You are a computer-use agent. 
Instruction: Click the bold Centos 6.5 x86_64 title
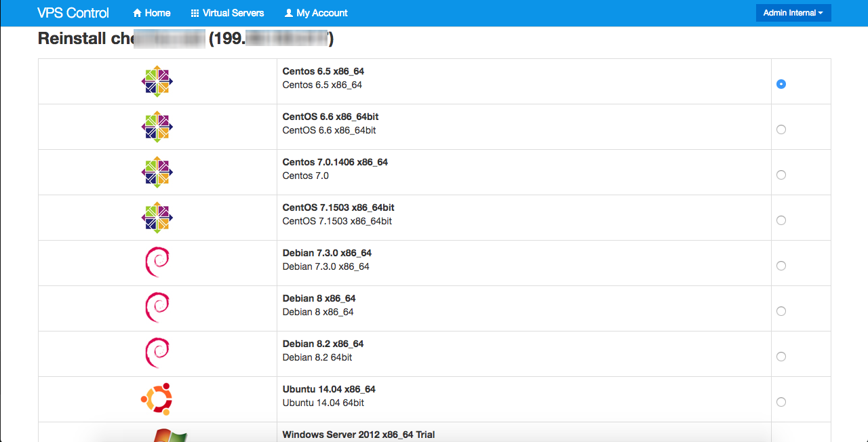tap(323, 71)
